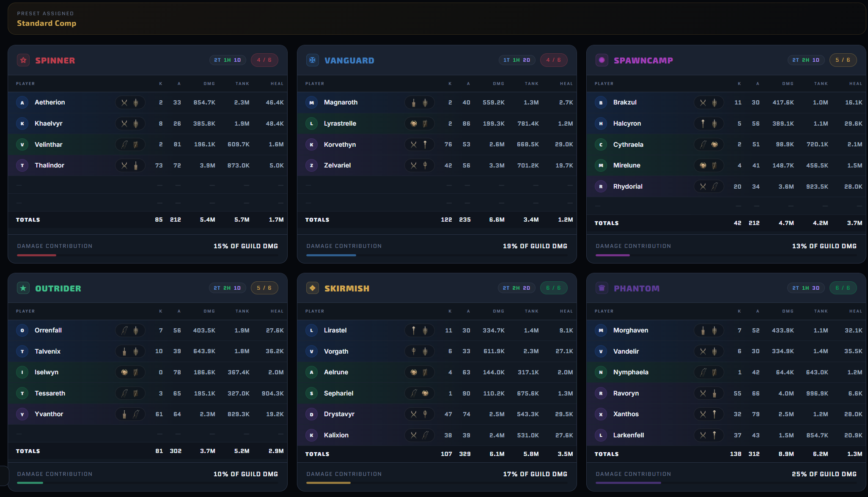868x497 pixels.
Task: Click the PHANTOM party title
Action: pyautogui.click(x=637, y=288)
